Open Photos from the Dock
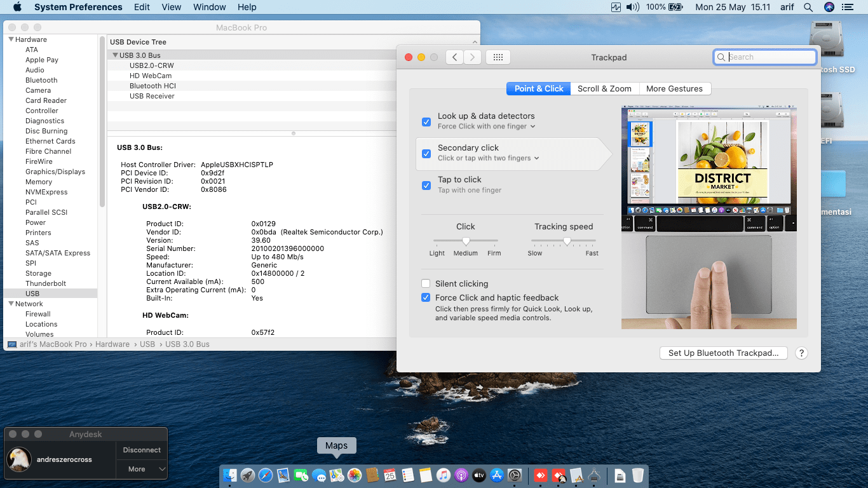 355,475
